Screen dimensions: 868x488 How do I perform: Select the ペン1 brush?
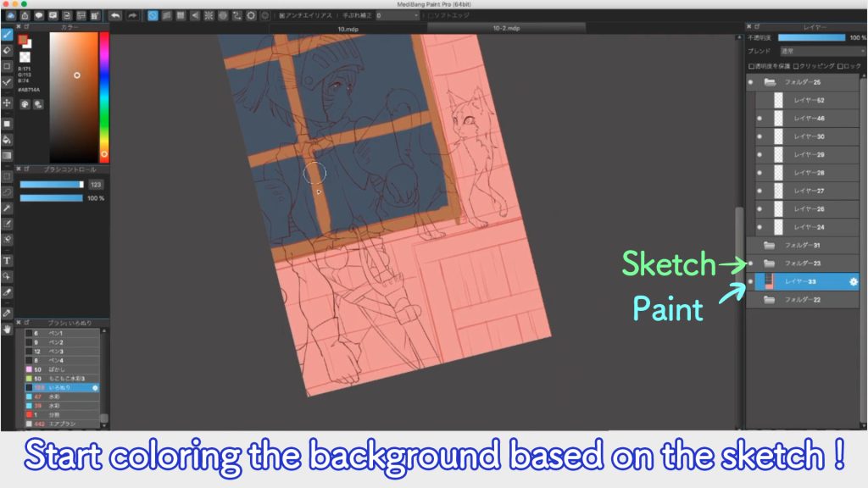[x=62, y=333]
